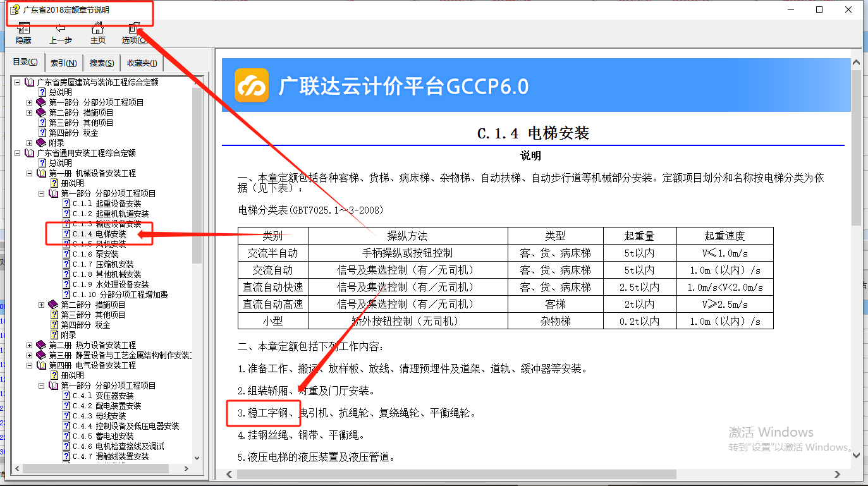868x486 pixels.
Task: Collapse the 广东省通用安装工程综合定额 node
Action: (x=18, y=153)
